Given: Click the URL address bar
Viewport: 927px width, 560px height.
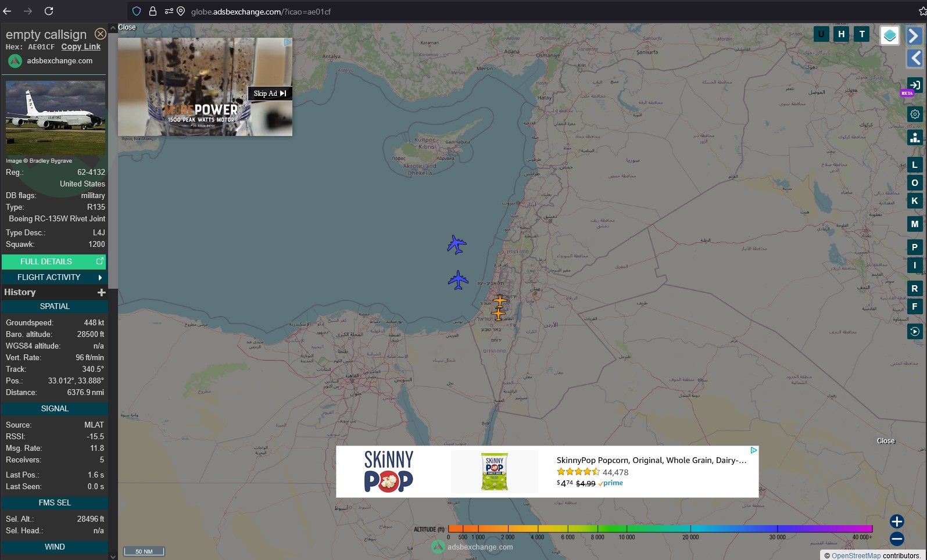Looking at the screenshot, I should 523,11.
